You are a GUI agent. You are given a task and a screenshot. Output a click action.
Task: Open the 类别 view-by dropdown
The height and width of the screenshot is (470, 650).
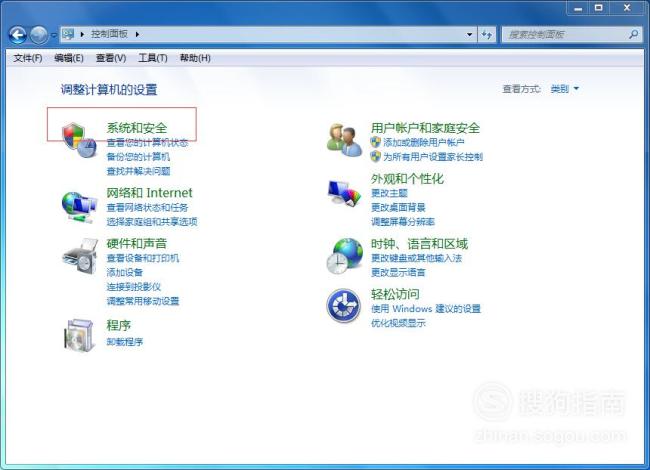[564, 89]
